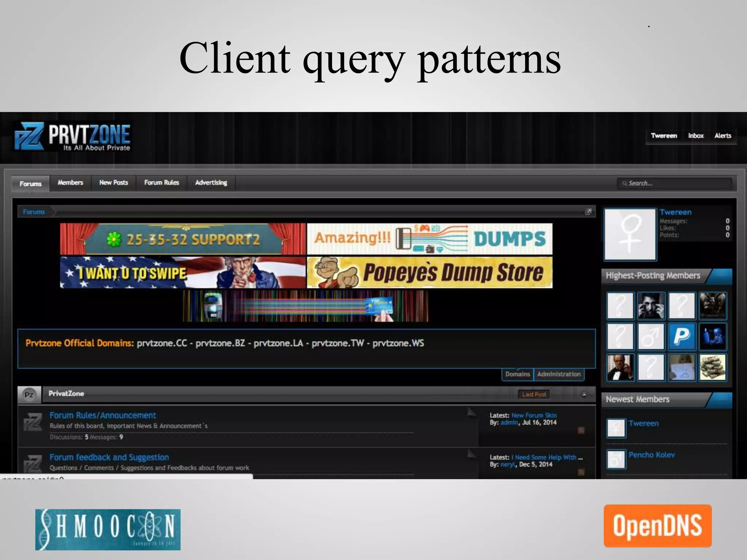Click the Popeye's Dump Store banner
This screenshot has height=560, width=747.
coord(430,272)
